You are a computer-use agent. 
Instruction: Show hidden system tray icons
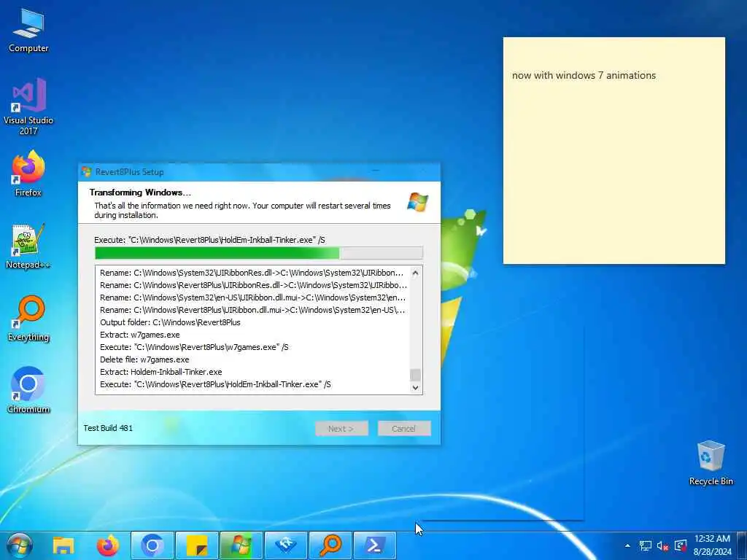point(627,545)
